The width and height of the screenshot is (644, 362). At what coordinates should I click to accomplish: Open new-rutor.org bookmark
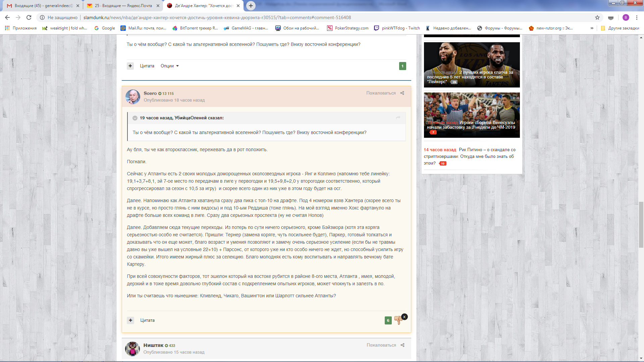(x=551, y=28)
